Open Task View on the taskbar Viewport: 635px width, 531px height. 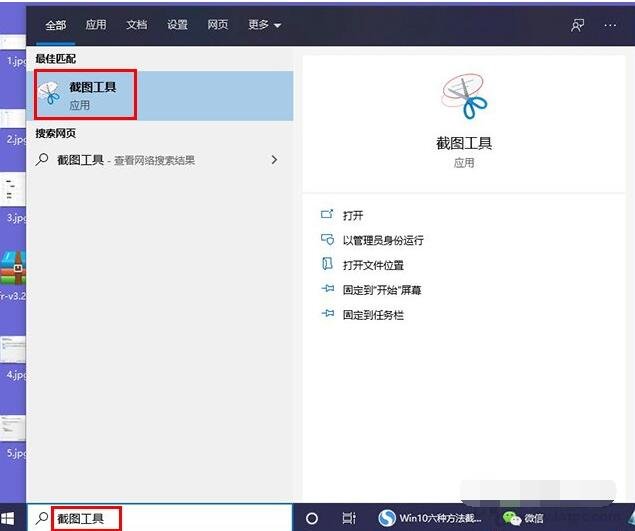click(x=349, y=518)
